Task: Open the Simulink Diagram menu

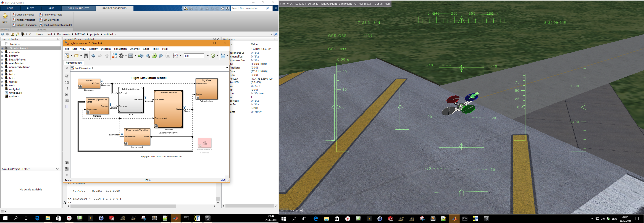Action: click(x=106, y=49)
